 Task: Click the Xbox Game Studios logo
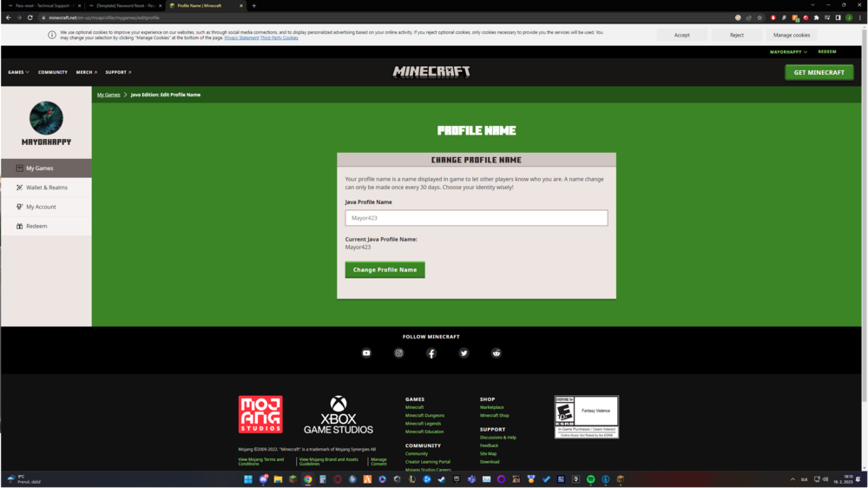(x=339, y=415)
